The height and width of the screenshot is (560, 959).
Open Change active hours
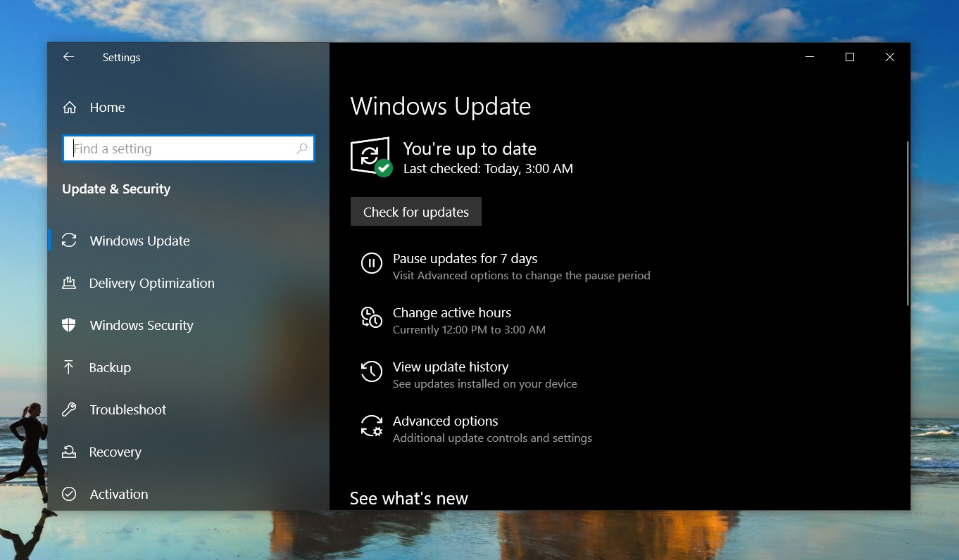click(x=452, y=313)
